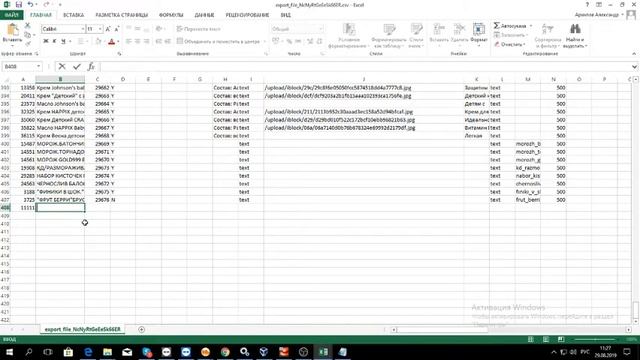Undo the last action

pos(31,4)
